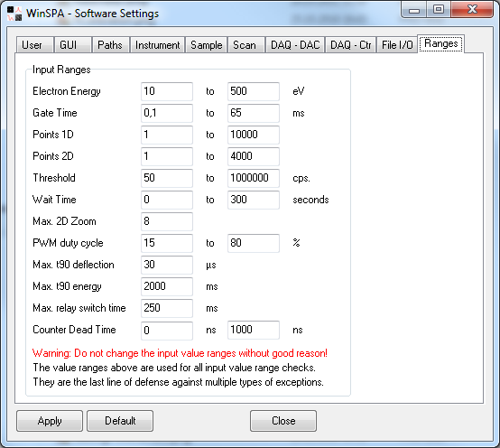Click Counter Dead Time field 1000

point(254,330)
